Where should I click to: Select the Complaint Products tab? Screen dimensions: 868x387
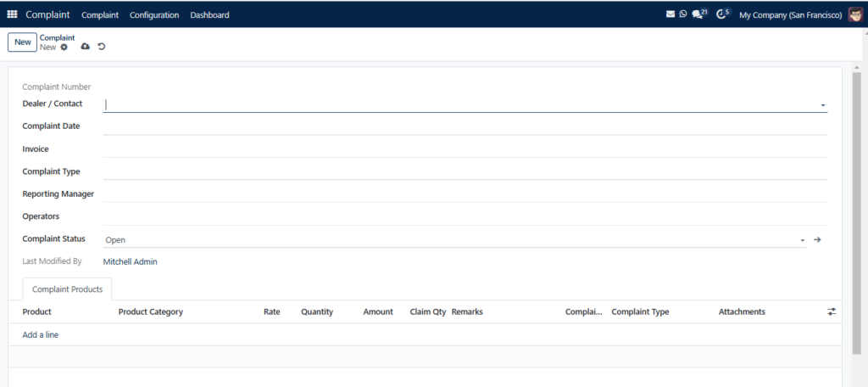click(x=67, y=289)
